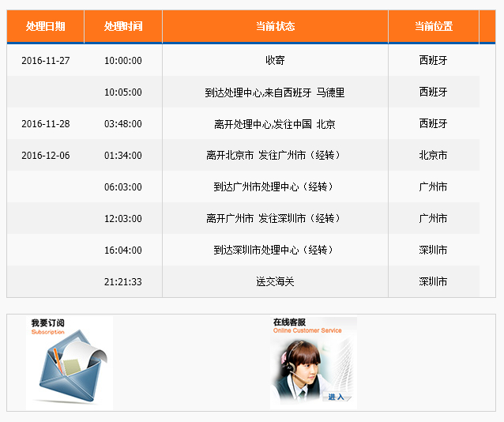Click the time cell 10:05:00
This screenshot has width=504, height=422.
point(122,92)
